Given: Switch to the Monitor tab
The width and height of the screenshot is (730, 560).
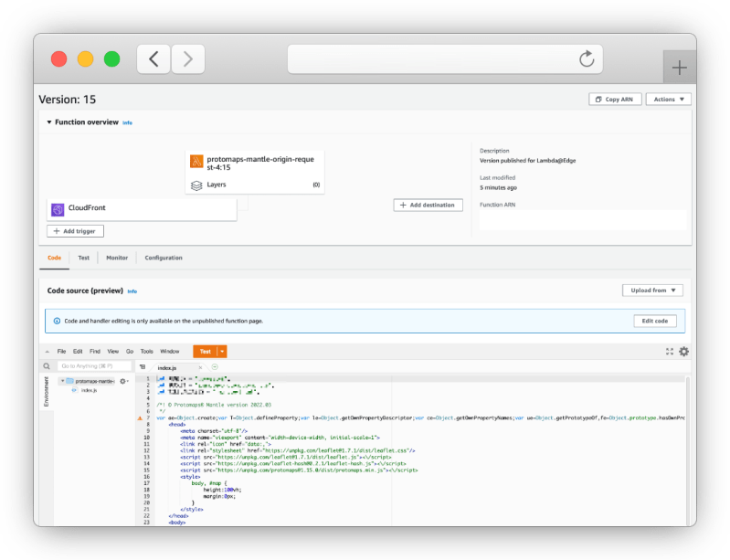Looking at the screenshot, I should pos(117,258).
